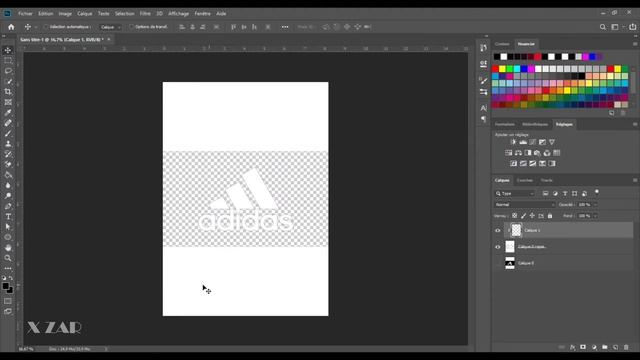This screenshot has height=360, width=640.
Task: Open the Calques panel menu
Action: coord(635,180)
